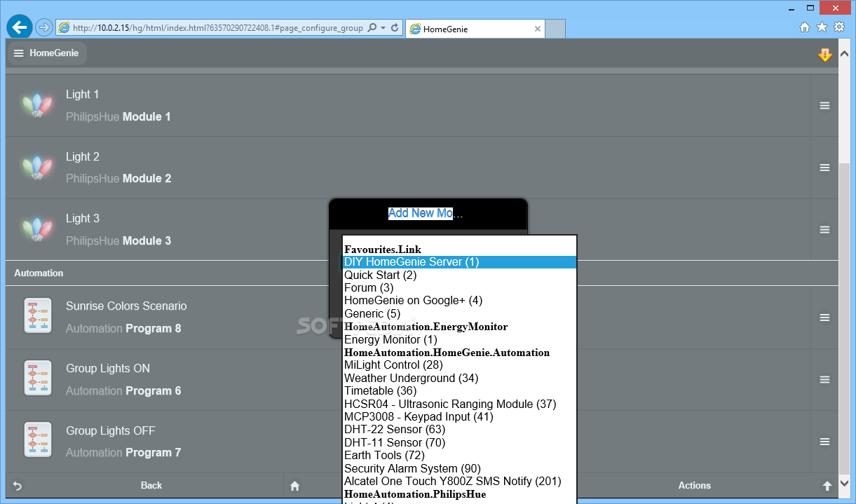The image size is (856, 504).
Task: Open the Group Lights ON reorder handle
Action: click(x=824, y=379)
